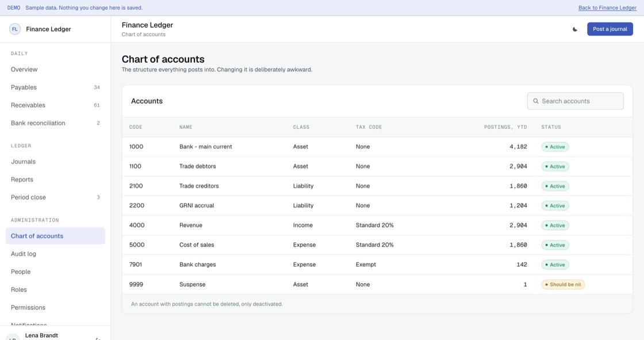Click the Post a journal button

[x=609, y=29]
